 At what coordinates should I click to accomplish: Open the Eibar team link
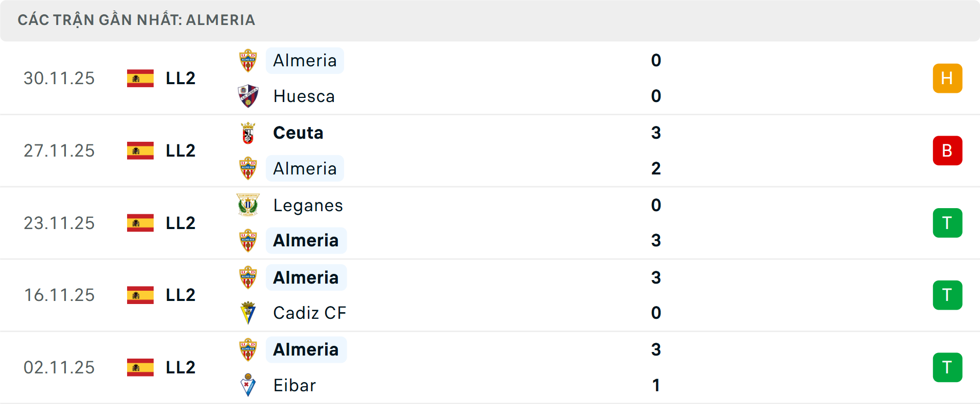(x=295, y=385)
